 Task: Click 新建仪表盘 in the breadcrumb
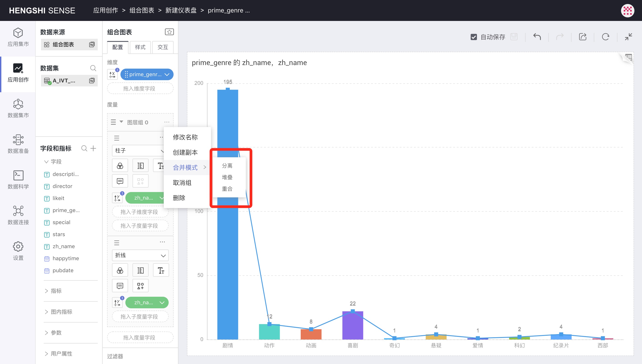(x=181, y=10)
